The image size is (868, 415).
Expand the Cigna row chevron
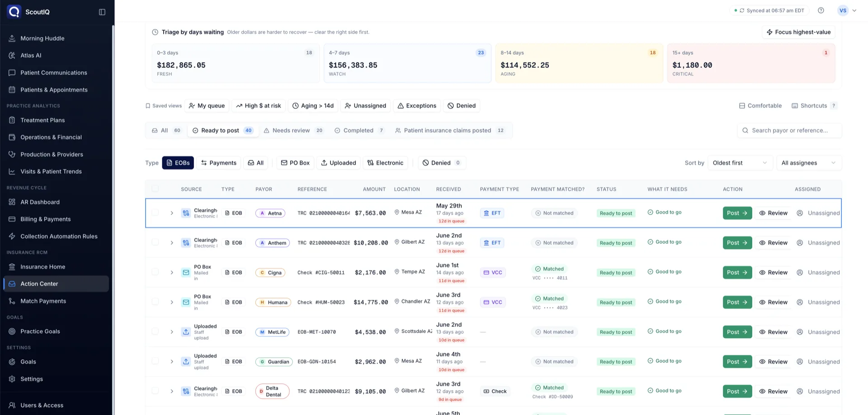(172, 273)
